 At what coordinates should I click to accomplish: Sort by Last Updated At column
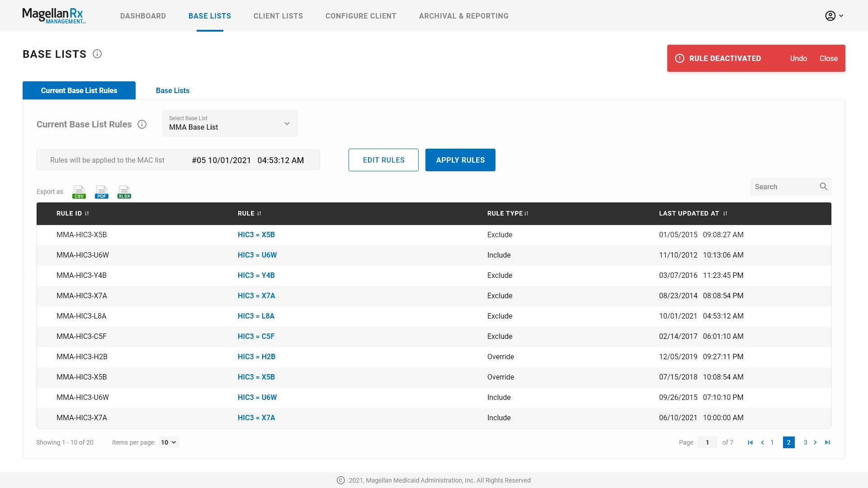(725, 213)
